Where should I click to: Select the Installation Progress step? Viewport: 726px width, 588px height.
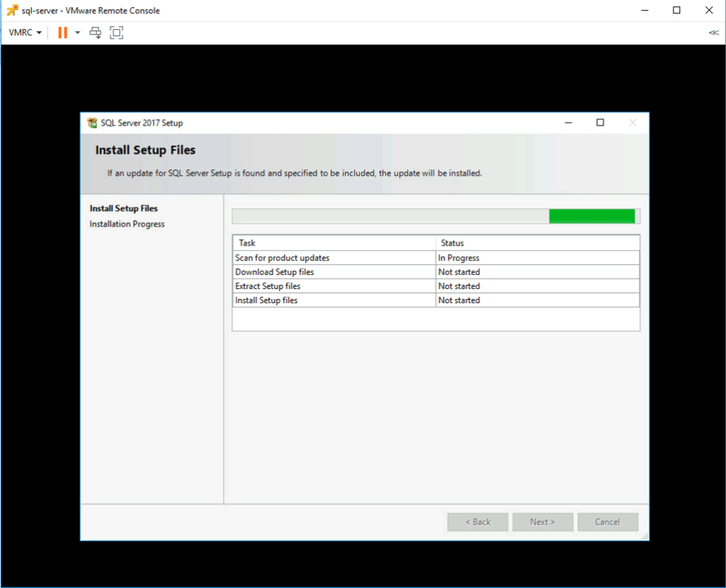point(127,224)
